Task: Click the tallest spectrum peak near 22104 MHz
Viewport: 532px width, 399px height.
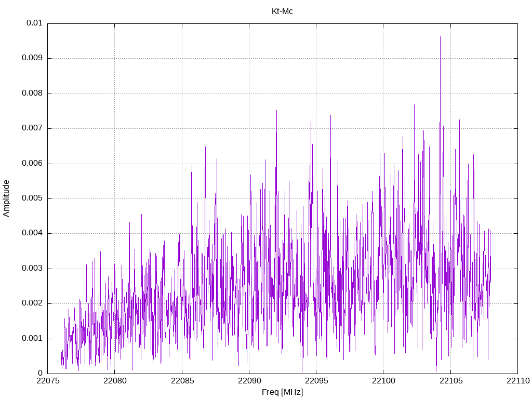Action: point(440,37)
